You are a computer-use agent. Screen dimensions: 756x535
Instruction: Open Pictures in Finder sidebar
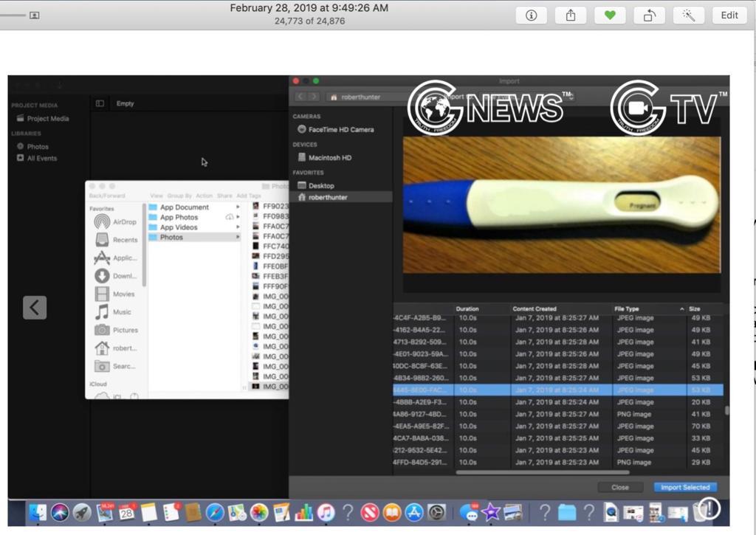click(116, 330)
